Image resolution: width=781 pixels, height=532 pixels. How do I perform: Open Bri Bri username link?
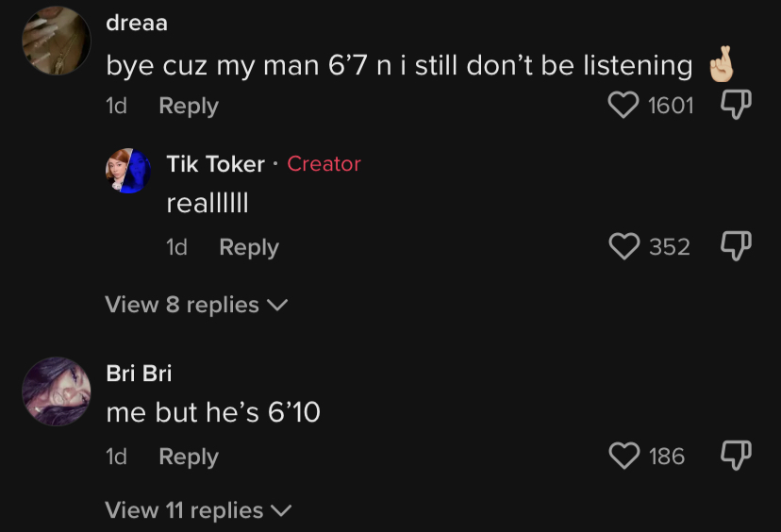(139, 374)
